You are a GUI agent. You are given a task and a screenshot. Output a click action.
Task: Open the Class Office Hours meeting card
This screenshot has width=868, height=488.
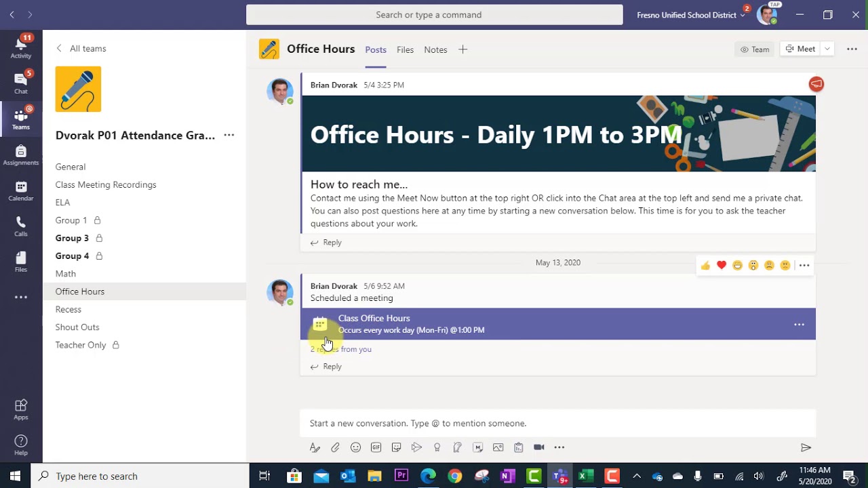[x=558, y=324]
